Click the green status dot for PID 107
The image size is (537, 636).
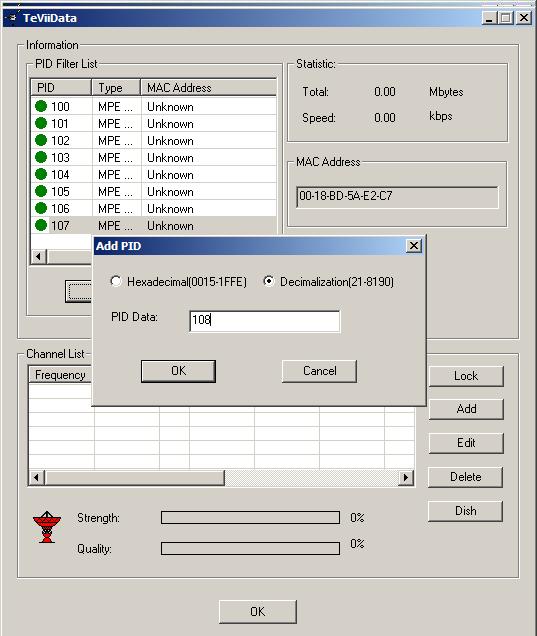pyautogui.click(x=41, y=226)
